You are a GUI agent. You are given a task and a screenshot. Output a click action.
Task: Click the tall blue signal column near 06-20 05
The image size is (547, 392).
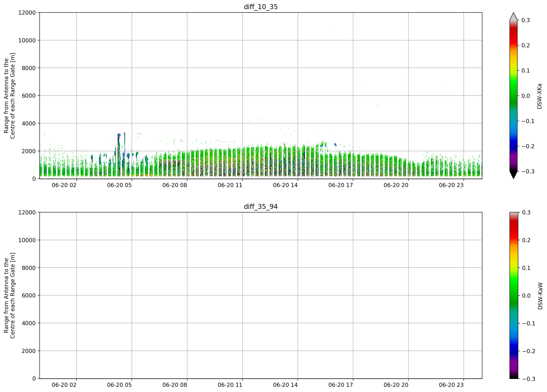click(x=119, y=154)
